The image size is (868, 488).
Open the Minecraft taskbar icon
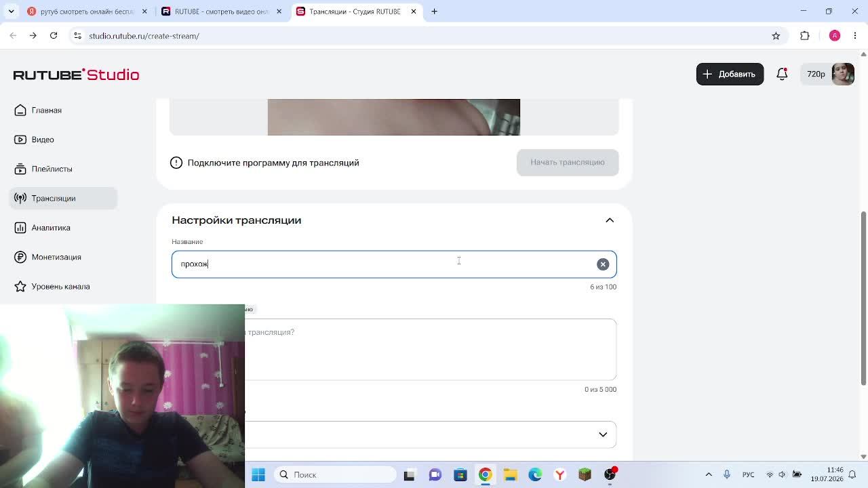click(x=585, y=474)
